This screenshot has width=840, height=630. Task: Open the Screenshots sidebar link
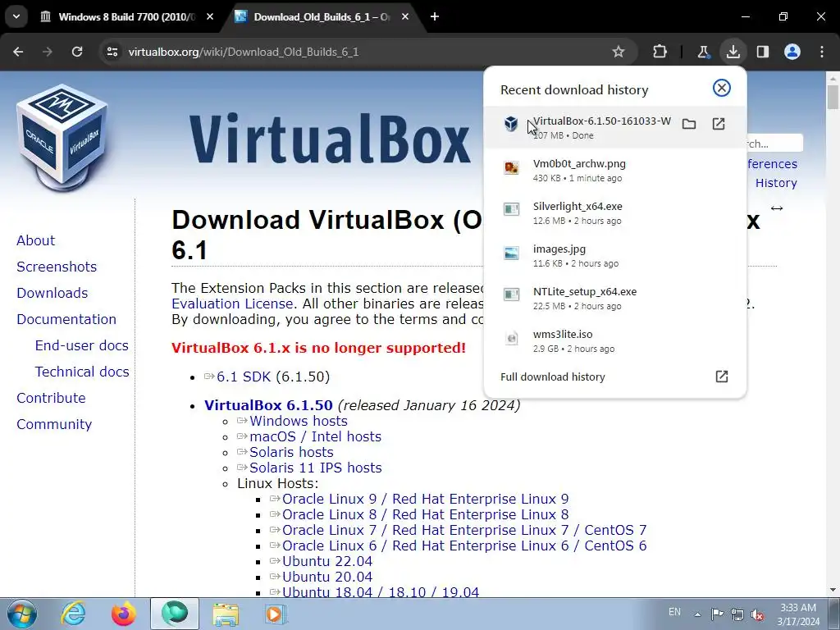point(57,267)
